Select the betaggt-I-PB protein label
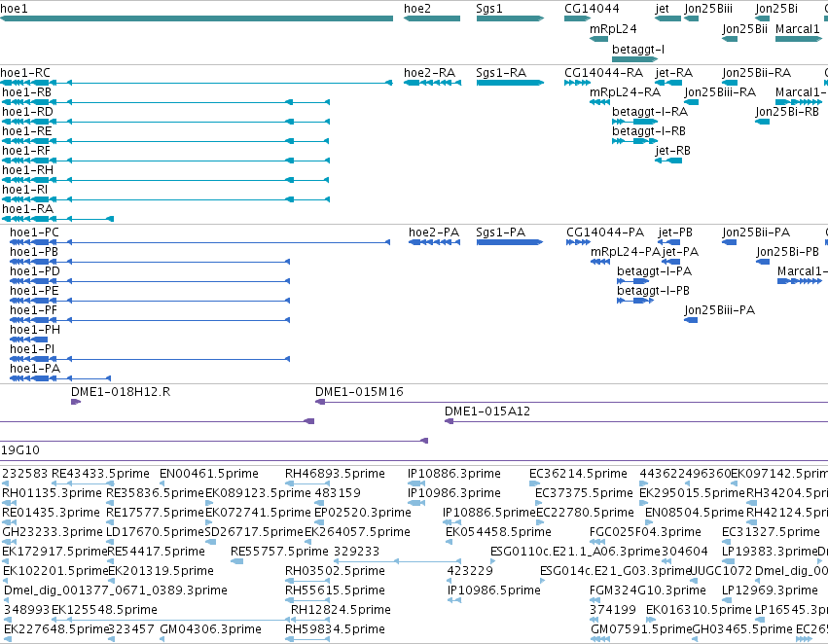The width and height of the screenshot is (828, 644). pos(653,291)
